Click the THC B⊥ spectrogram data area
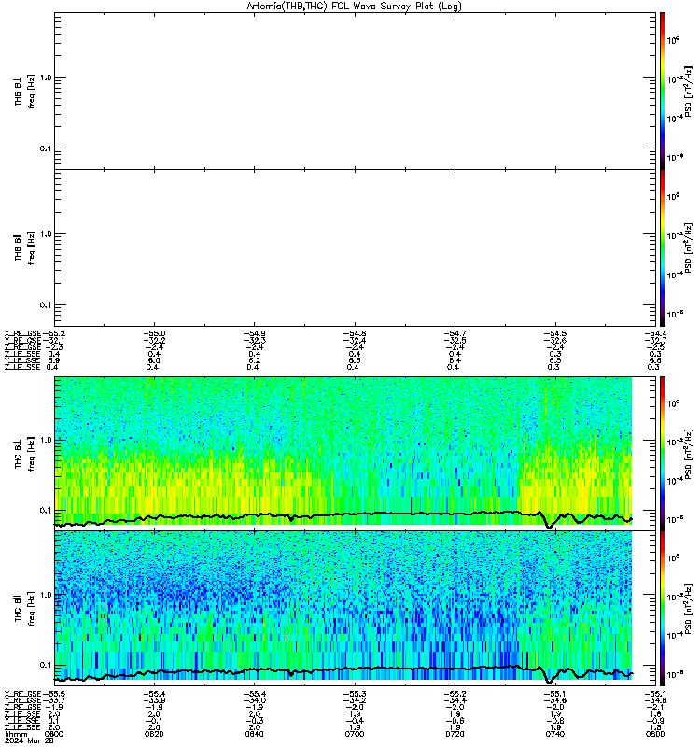 pyautogui.click(x=343, y=451)
